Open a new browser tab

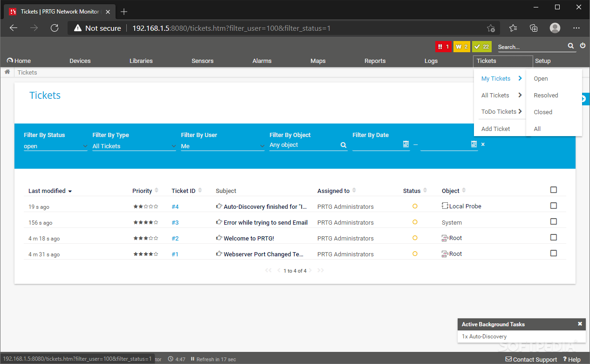coord(124,12)
